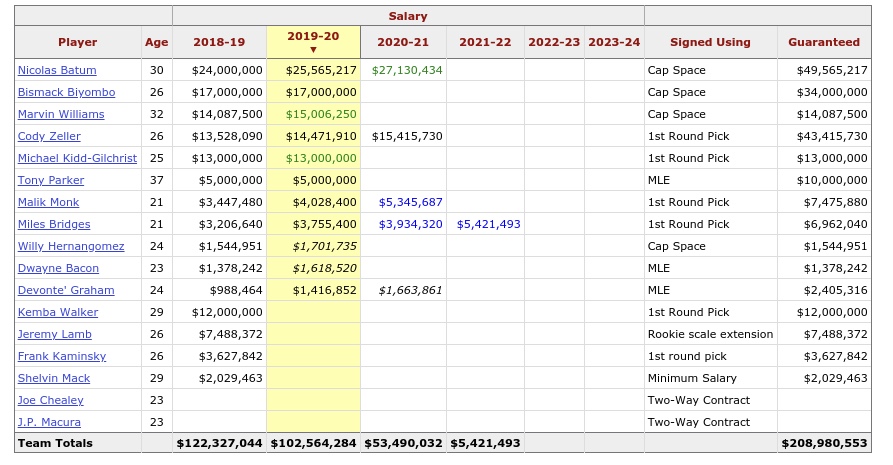This screenshot has width=893, height=465.
Task: Open Tony Parker's player page
Action: [51, 180]
